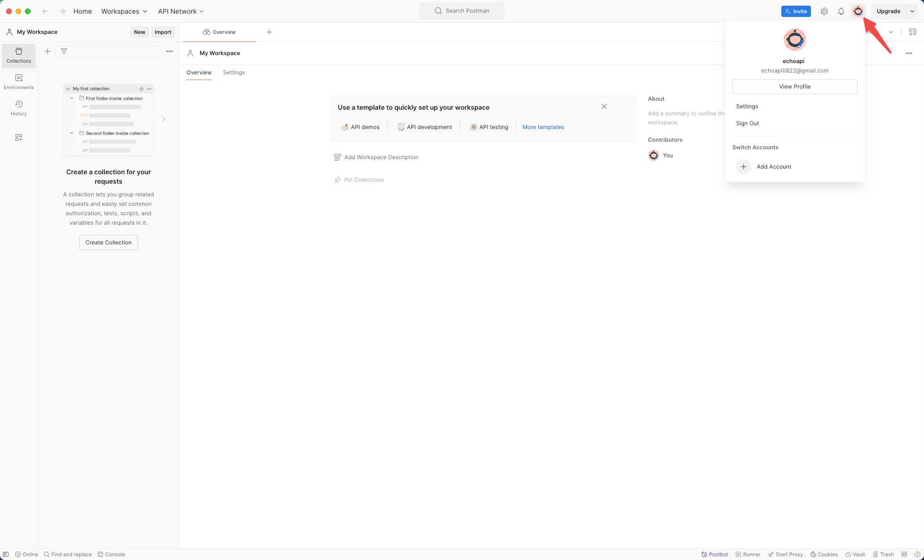Expand the Workspaces dropdown menu

[x=124, y=11]
